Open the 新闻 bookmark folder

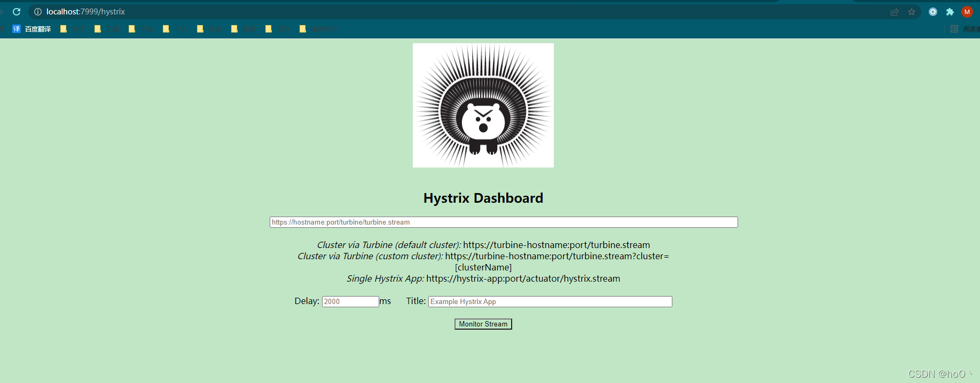(x=244, y=29)
